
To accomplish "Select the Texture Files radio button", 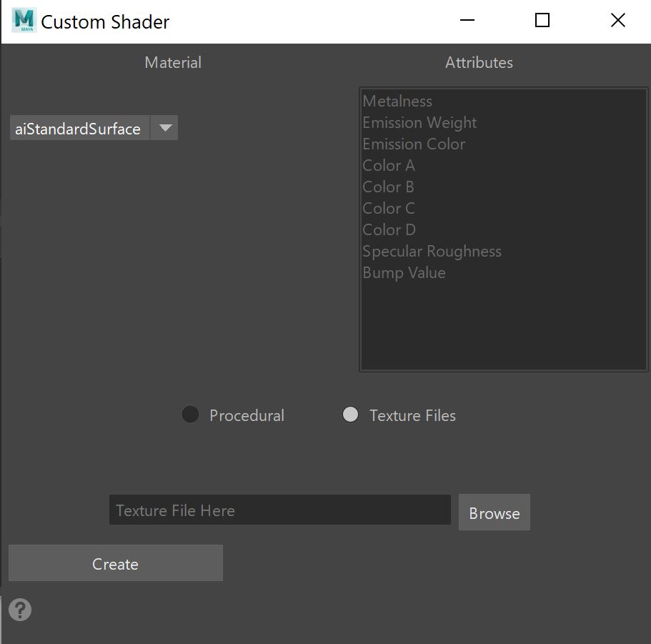I will pyautogui.click(x=350, y=415).
